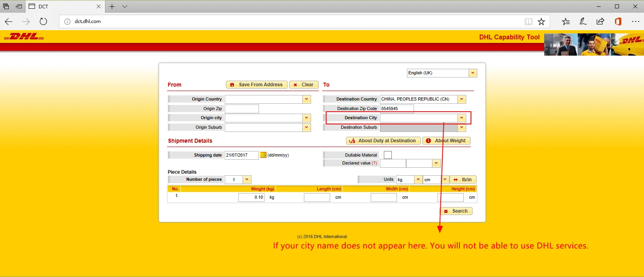Image resolution: width=644 pixels, height=277 pixels.
Task: Click About Duty at Destination button
Action: coord(383,141)
